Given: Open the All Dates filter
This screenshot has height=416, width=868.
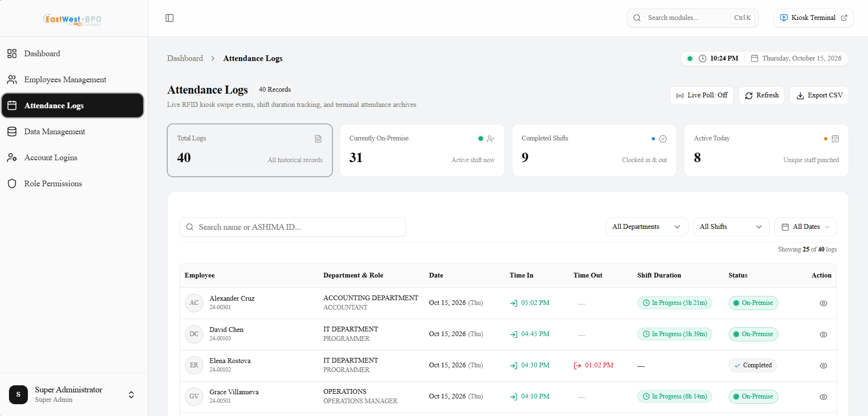Looking at the screenshot, I should (806, 227).
